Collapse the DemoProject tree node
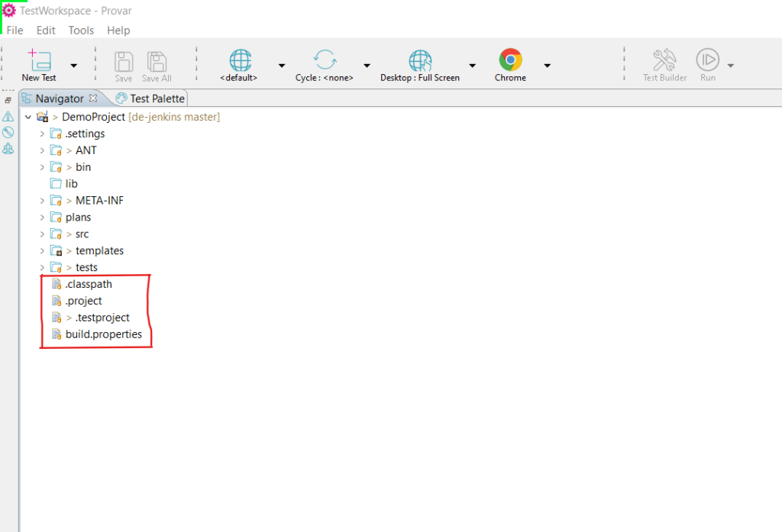 (x=28, y=118)
